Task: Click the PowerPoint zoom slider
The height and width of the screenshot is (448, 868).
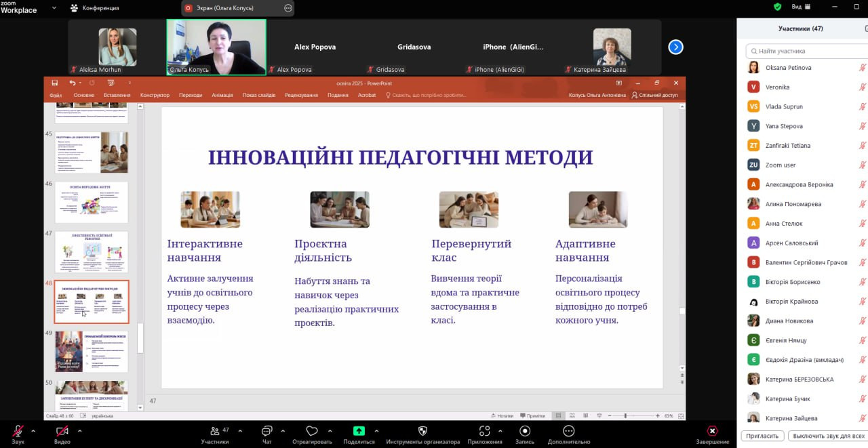Action: point(625,415)
